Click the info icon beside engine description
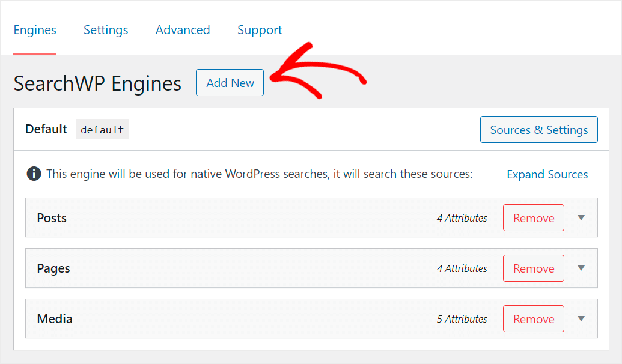 (34, 174)
